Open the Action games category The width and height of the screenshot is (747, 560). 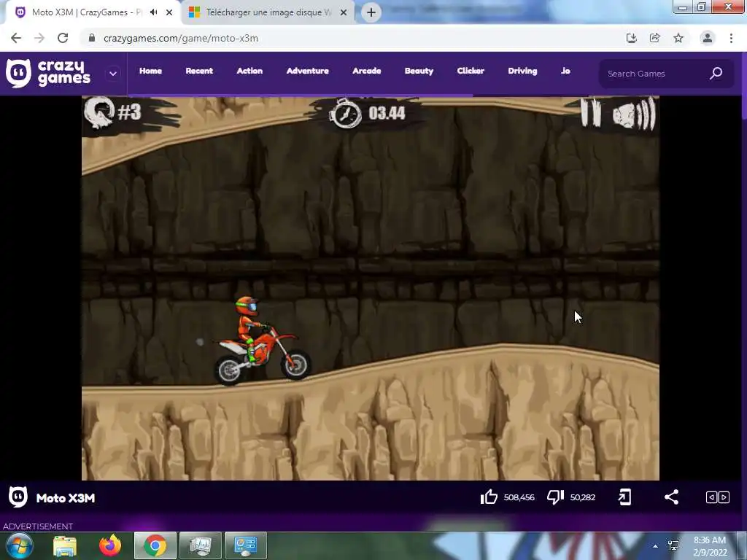pos(249,71)
